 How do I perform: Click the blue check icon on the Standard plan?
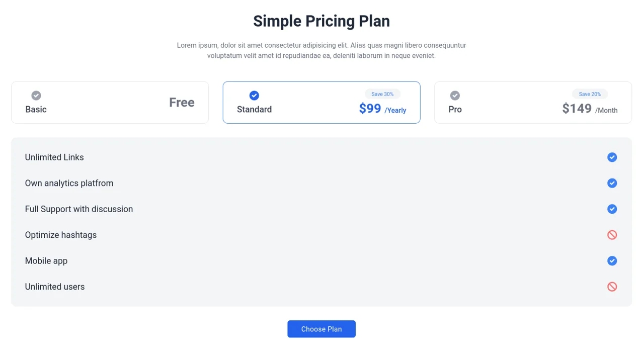(254, 96)
